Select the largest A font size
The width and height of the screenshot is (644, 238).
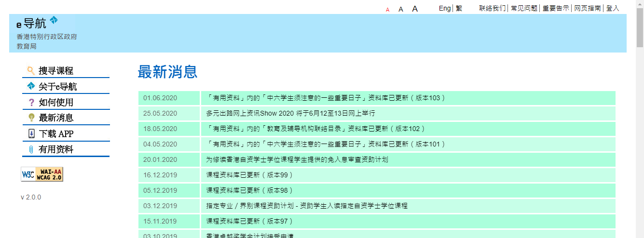tap(415, 9)
